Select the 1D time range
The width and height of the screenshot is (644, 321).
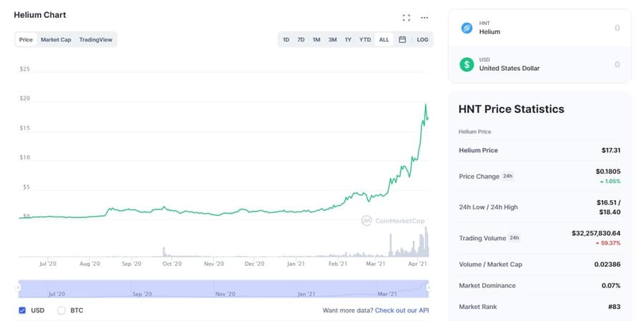(286, 39)
